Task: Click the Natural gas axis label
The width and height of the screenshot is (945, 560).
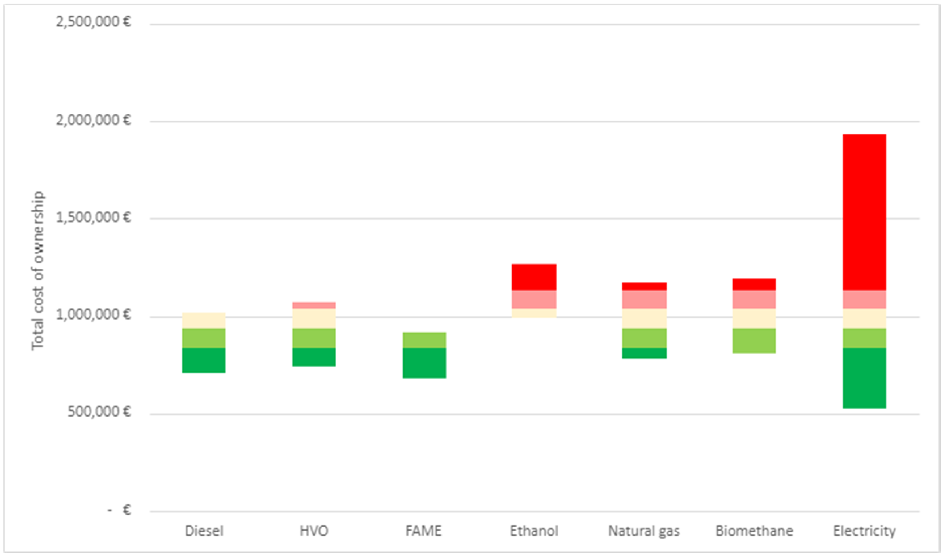Action: (644, 531)
